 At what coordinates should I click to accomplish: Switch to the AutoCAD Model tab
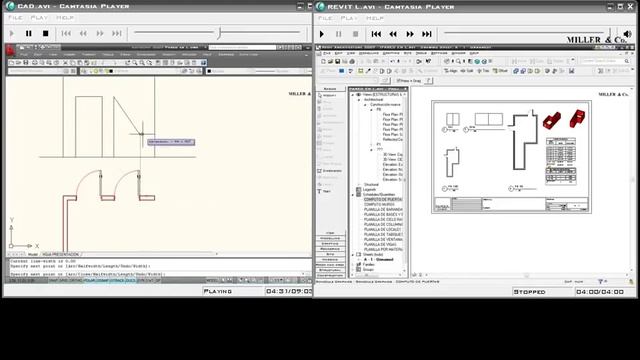point(33,254)
